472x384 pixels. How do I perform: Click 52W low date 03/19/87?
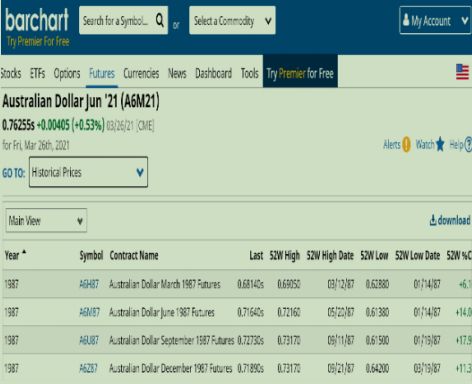tap(427, 368)
